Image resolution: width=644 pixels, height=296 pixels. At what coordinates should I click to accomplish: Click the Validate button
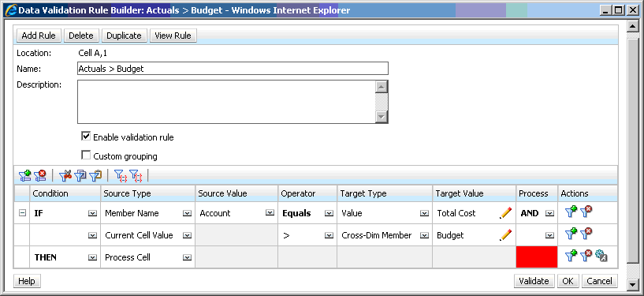[534, 281]
